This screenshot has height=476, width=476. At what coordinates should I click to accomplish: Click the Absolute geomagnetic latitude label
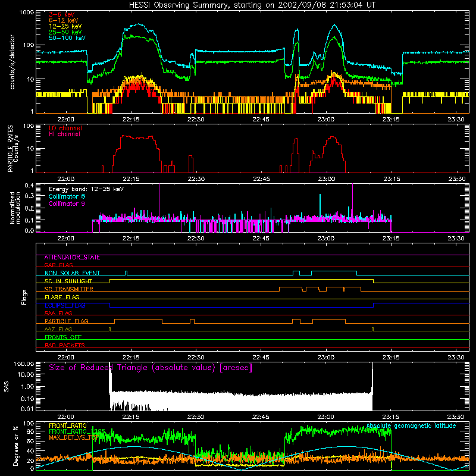(x=411, y=426)
